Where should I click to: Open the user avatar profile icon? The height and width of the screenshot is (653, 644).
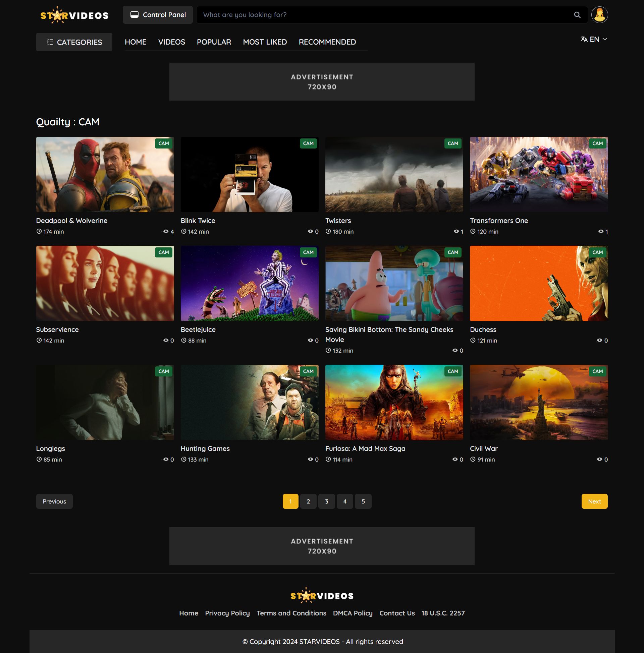click(599, 15)
